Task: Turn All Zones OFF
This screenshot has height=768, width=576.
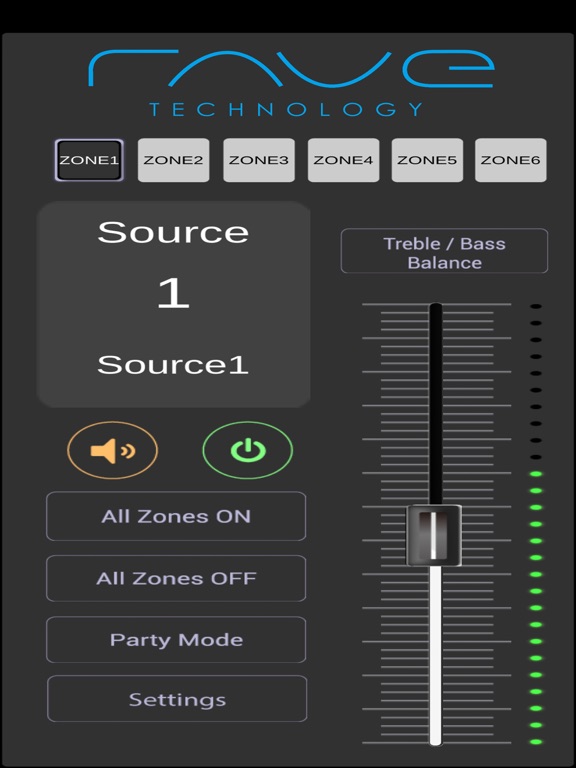Action: coord(176,578)
